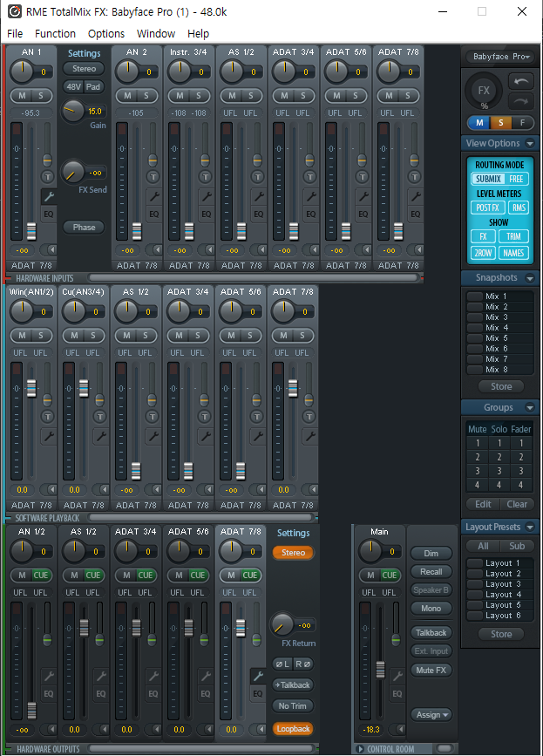This screenshot has width=543, height=756.
Task: Click Store under Snapshots
Action: pos(501,386)
